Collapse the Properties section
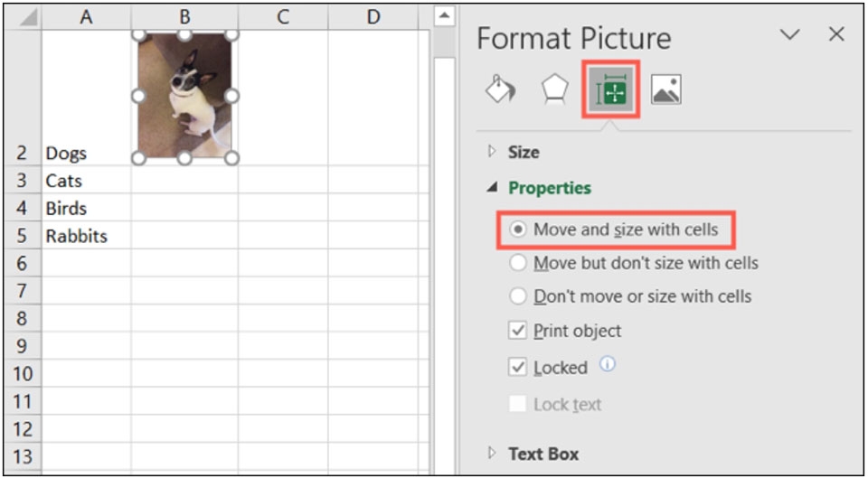The height and width of the screenshot is (478, 868). tap(493, 188)
